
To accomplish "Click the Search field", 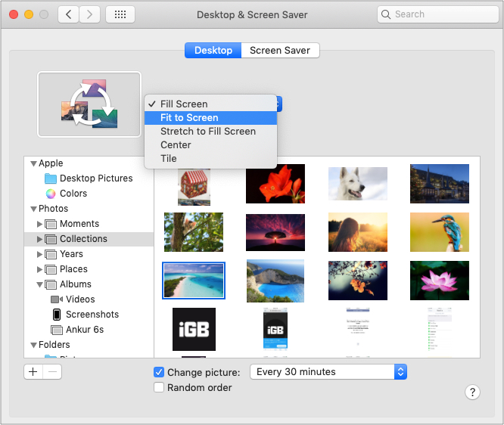I will (438, 14).
